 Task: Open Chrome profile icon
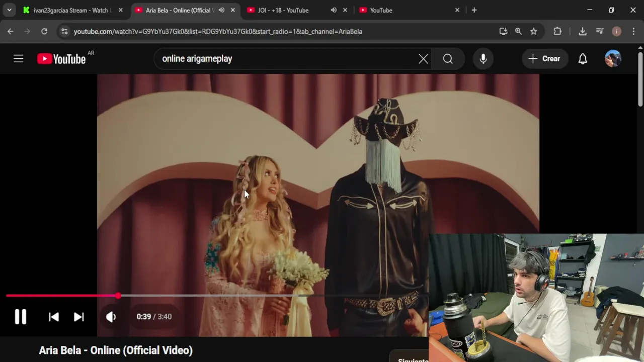616,31
